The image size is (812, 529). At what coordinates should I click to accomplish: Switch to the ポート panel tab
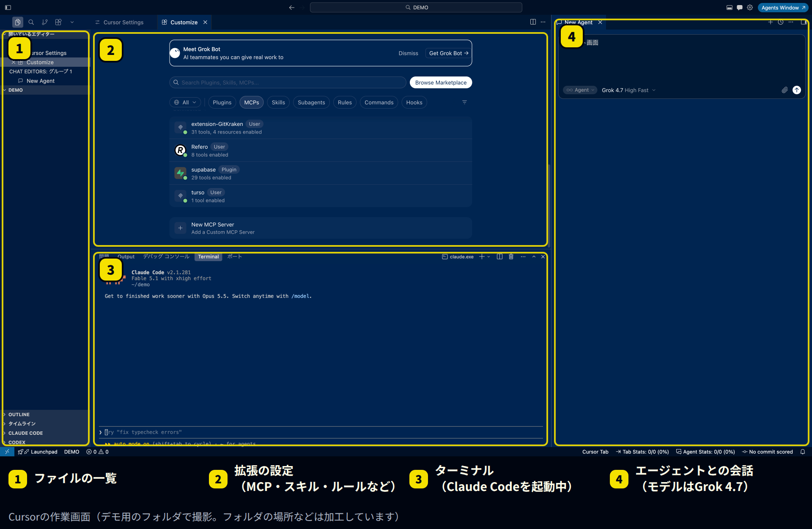[x=234, y=256]
